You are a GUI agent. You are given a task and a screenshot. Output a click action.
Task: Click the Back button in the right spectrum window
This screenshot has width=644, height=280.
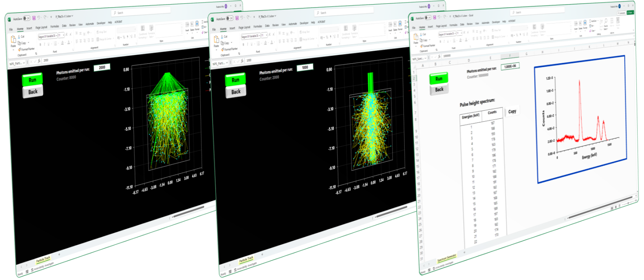439,89
